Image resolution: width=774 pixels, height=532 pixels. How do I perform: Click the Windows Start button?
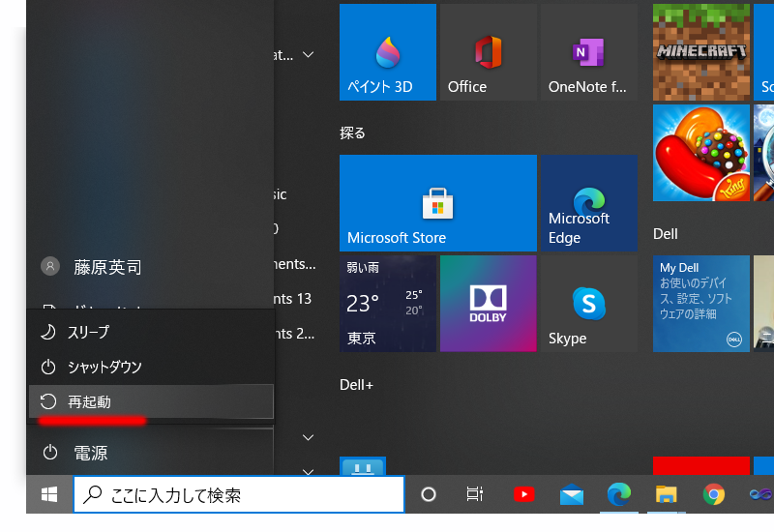(x=49, y=494)
